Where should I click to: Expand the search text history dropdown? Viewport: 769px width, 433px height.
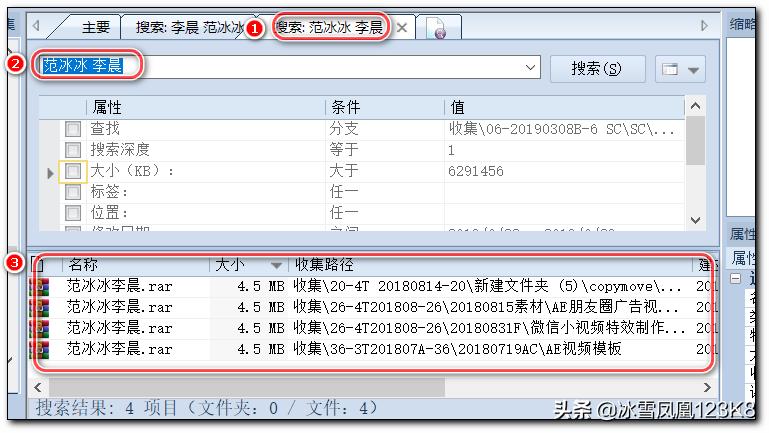[x=530, y=67]
